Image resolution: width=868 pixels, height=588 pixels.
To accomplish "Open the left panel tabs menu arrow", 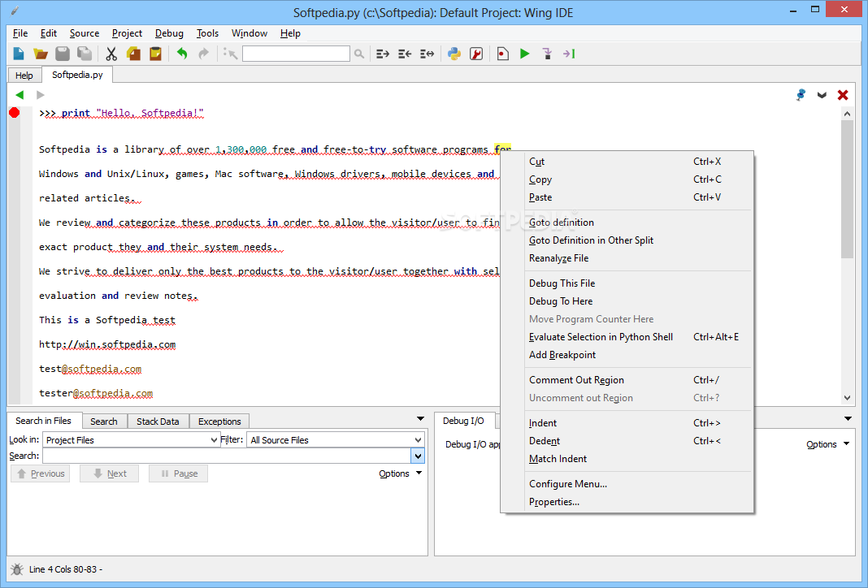I will 420,419.
